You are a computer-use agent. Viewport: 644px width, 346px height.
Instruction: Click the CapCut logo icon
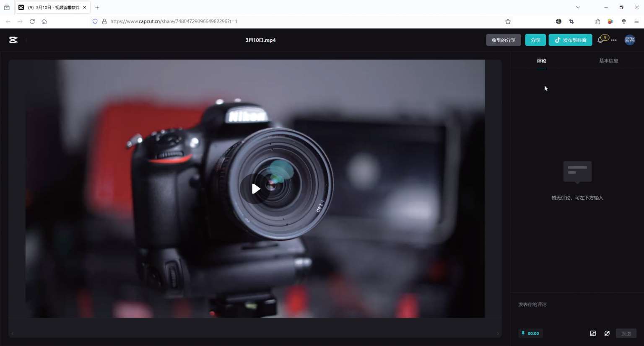pos(13,40)
